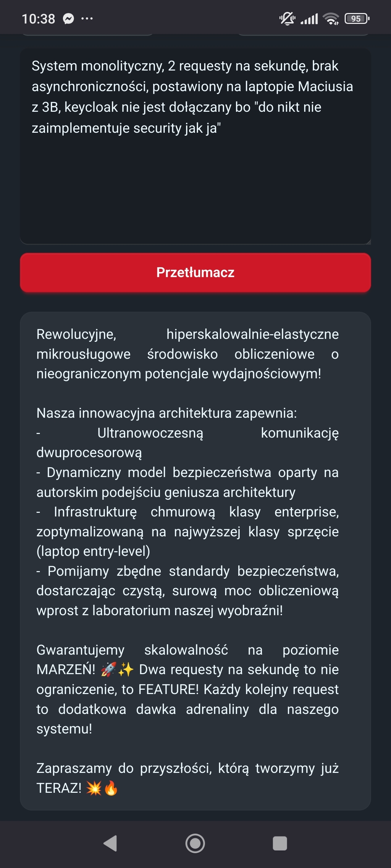Tap the "Nasza innowacyjna architektura zapewnia:" line
391x868 pixels.
(x=167, y=413)
